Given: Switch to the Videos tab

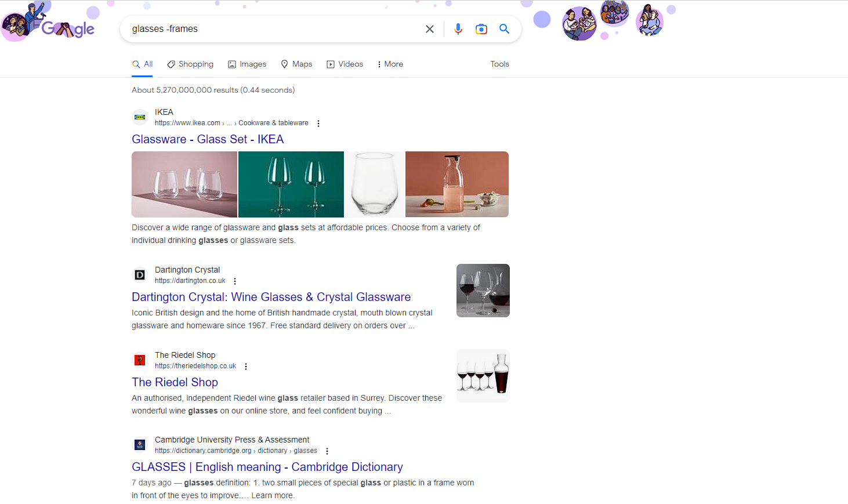Looking at the screenshot, I should pos(345,64).
